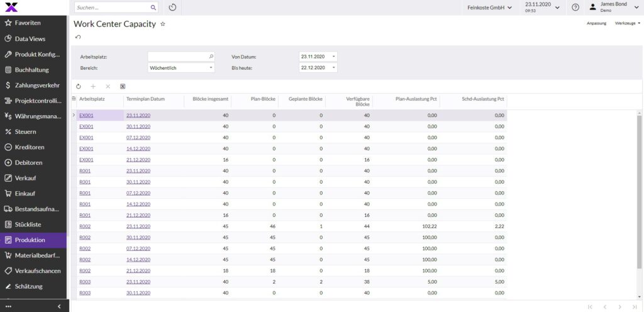Open Währungsmanagement module
644x312 pixels.
tap(33, 116)
